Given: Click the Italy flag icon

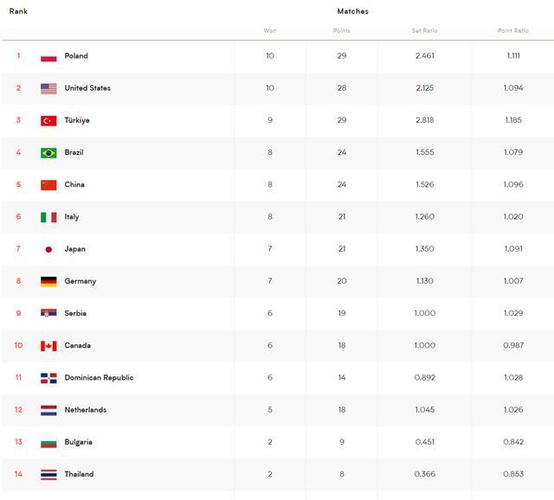Looking at the screenshot, I should 48,217.
